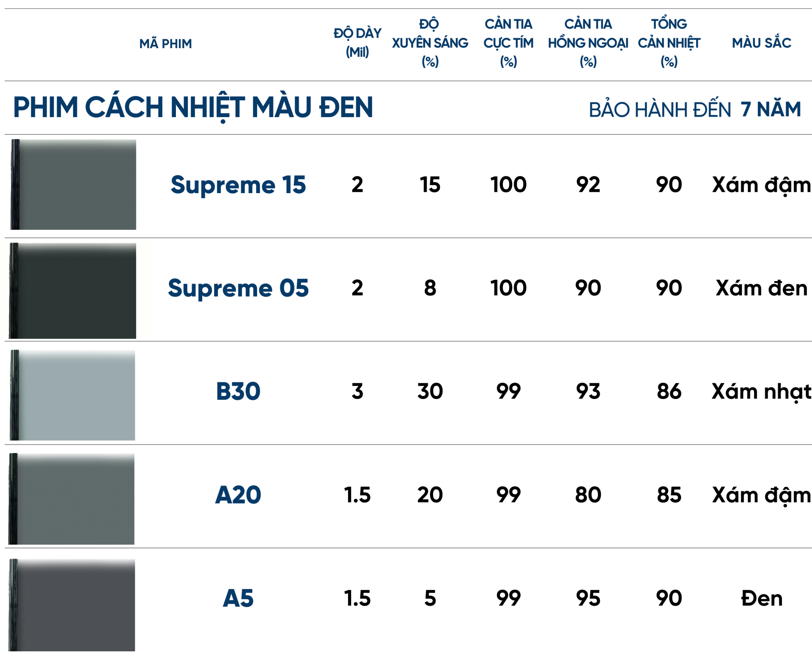Select the A20 film sample image
812x672 pixels.
(72, 499)
